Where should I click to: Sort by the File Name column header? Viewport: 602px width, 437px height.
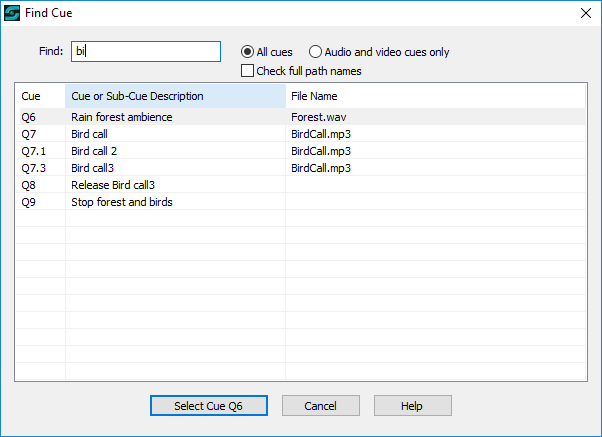pyautogui.click(x=435, y=96)
